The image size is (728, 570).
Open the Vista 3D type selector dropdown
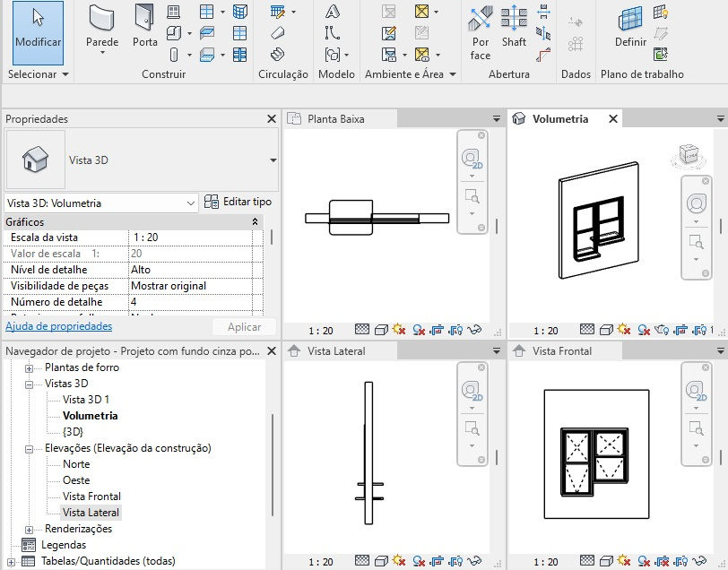(x=273, y=160)
